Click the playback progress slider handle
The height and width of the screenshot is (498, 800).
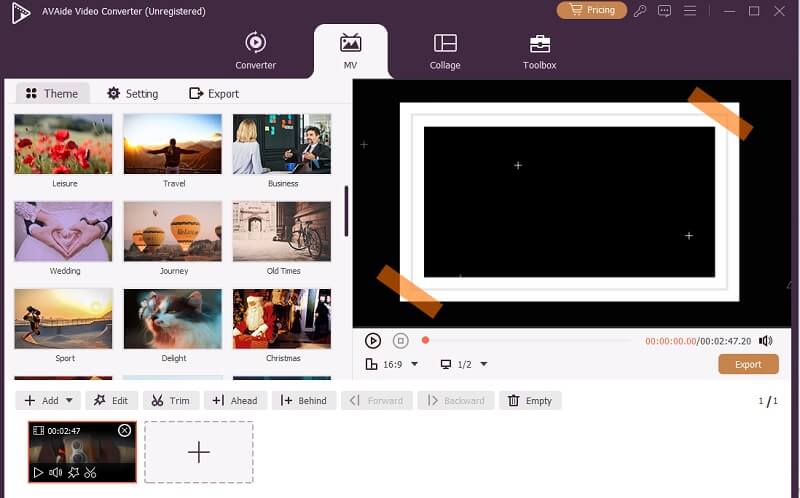pyautogui.click(x=425, y=341)
